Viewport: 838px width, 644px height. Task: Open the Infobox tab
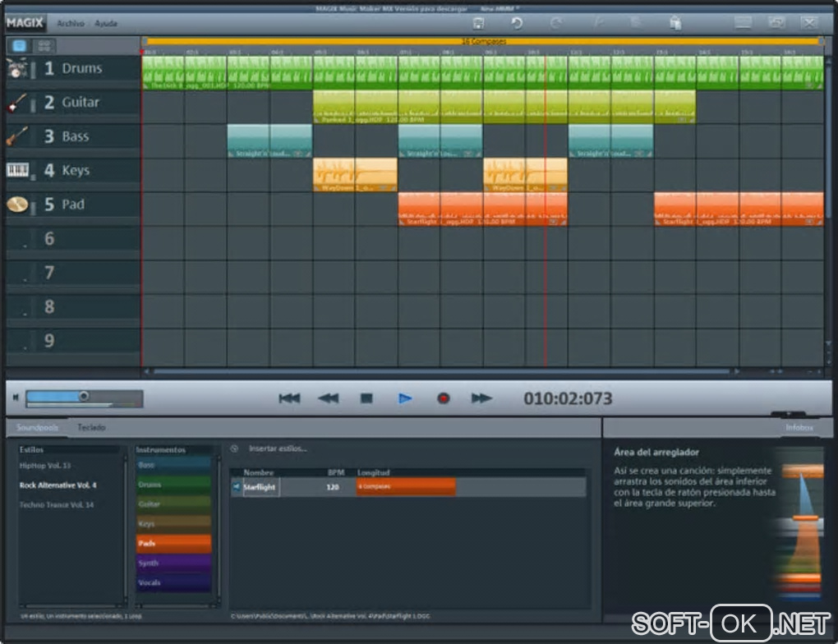coord(799,427)
